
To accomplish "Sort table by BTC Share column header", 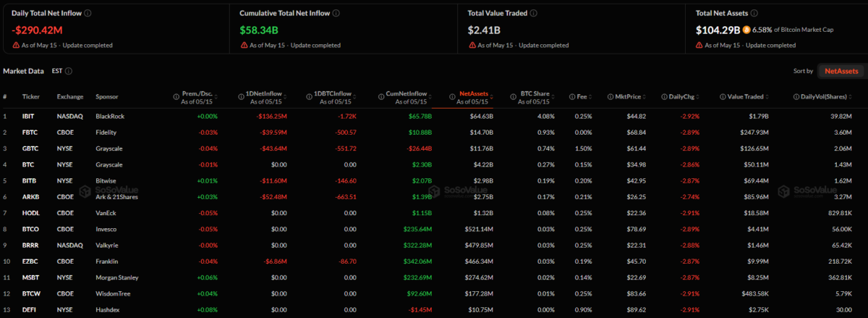I will pos(535,93).
